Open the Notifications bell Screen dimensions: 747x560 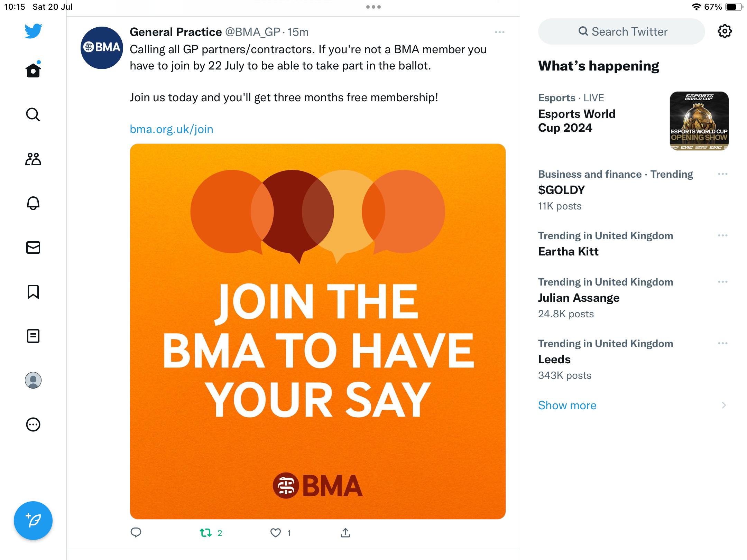[x=33, y=203]
